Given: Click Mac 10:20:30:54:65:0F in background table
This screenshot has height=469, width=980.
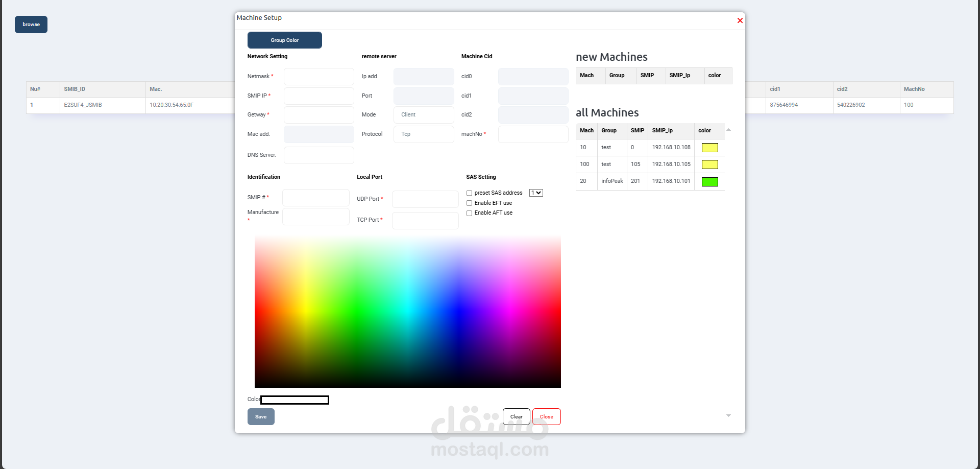Looking at the screenshot, I should click(171, 105).
